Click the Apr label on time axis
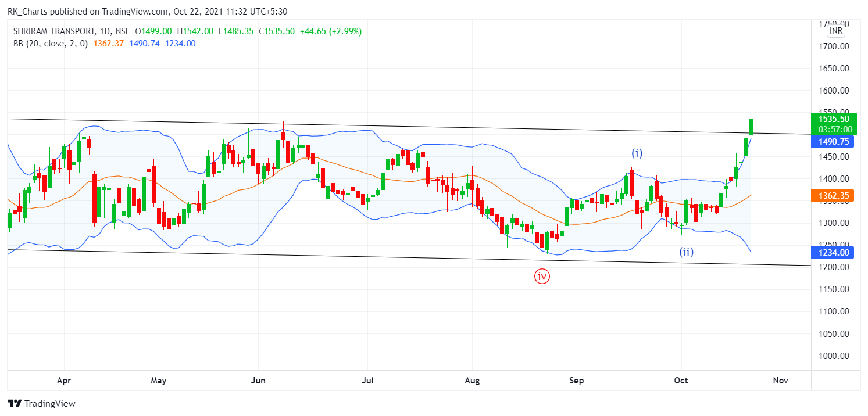 64,381
